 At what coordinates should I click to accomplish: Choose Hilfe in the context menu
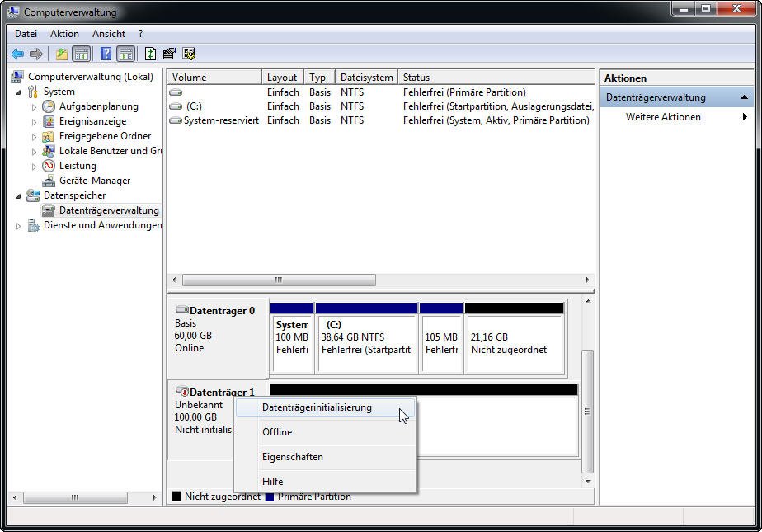(325, 482)
